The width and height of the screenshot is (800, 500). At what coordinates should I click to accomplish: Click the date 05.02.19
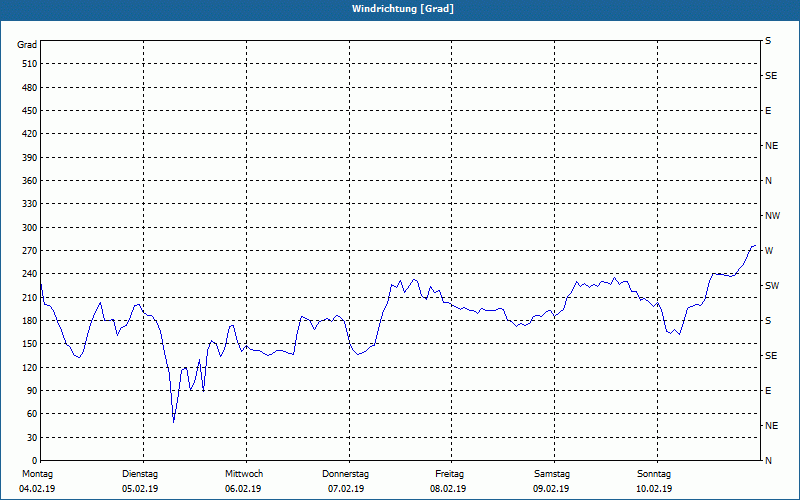[140, 489]
